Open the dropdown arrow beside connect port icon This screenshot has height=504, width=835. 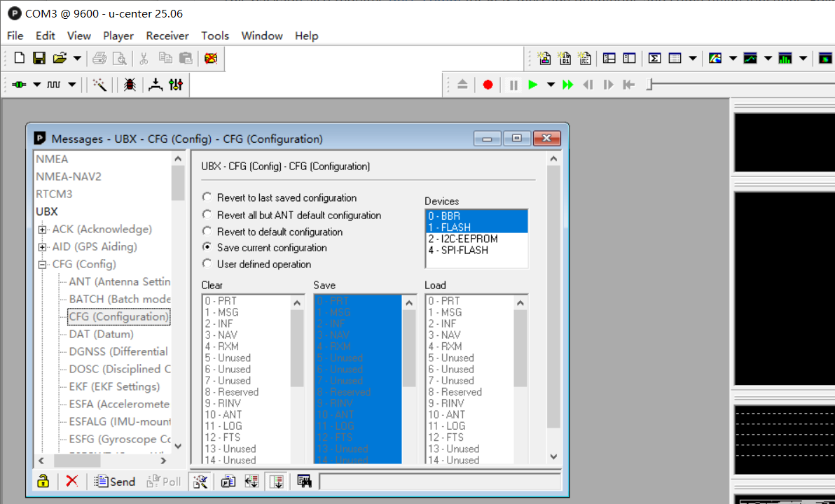(x=36, y=85)
